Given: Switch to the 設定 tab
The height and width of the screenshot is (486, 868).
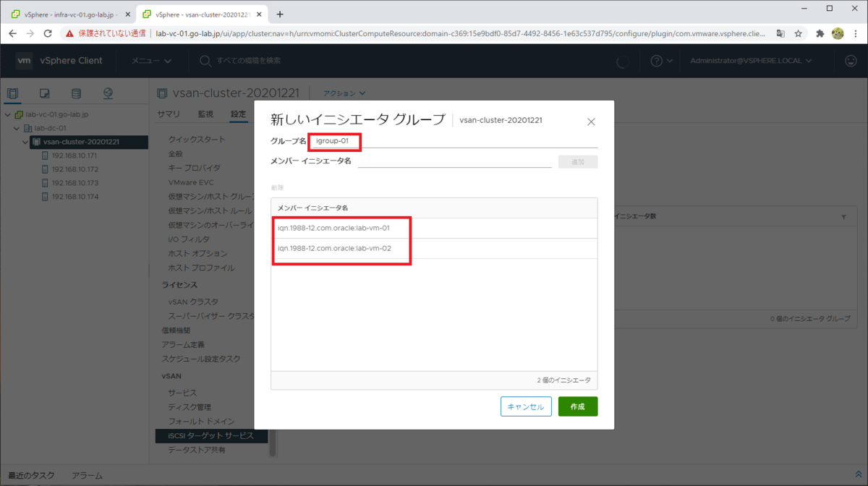Looking at the screenshot, I should click(x=239, y=114).
